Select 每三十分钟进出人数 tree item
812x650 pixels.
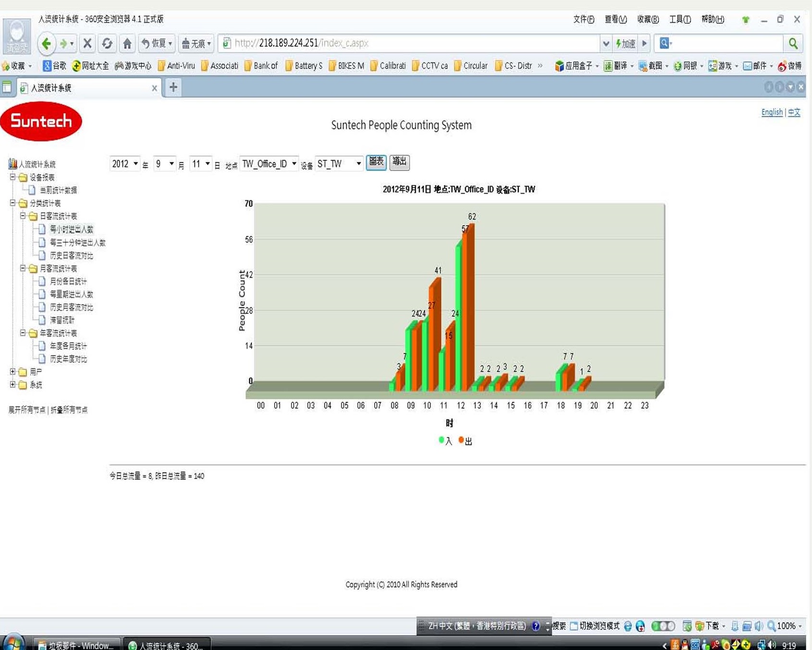tap(77, 243)
